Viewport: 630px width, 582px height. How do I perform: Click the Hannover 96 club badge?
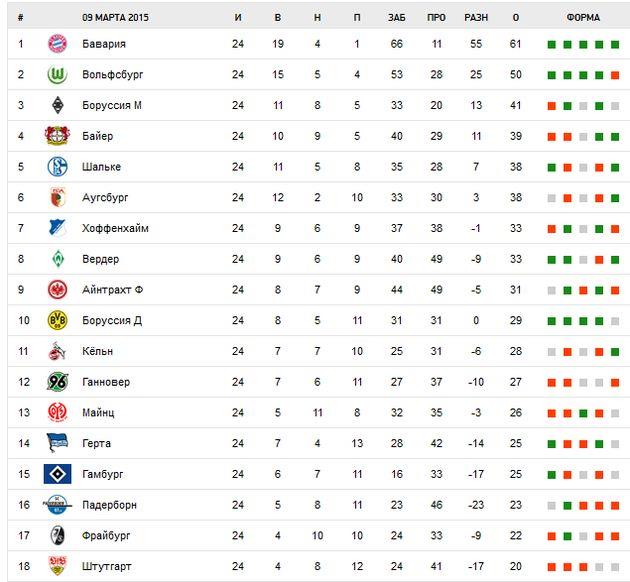pos(56,382)
